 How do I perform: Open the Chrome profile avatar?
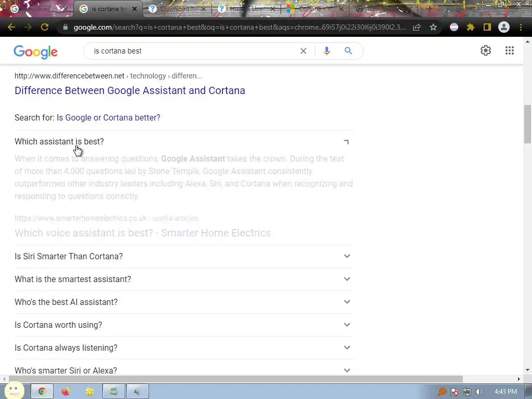click(x=504, y=27)
